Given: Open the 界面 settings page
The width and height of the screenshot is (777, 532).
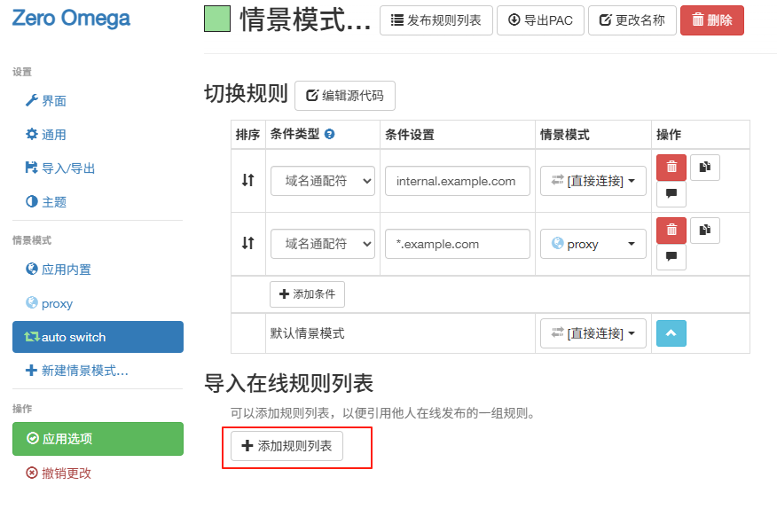Looking at the screenshot, I should 53,101.
